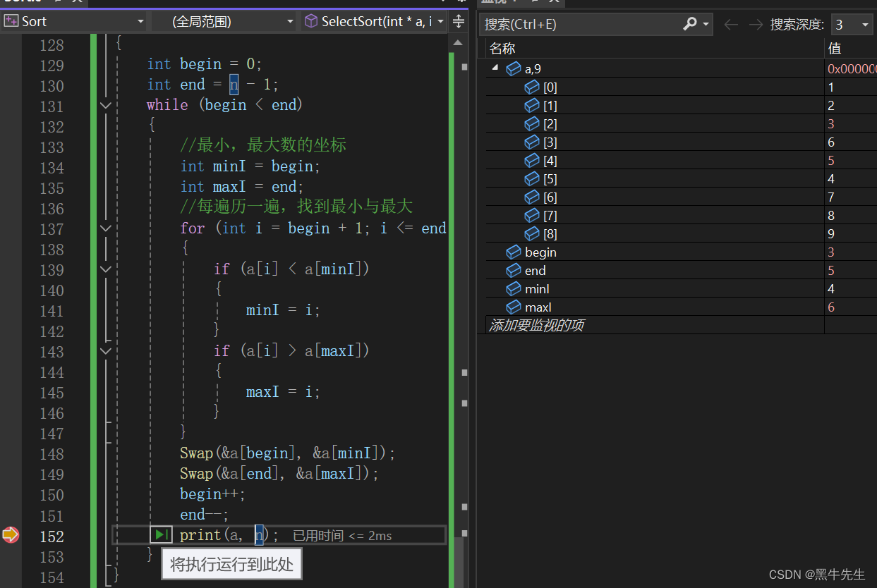Click the int minI = begin line
877x588 pixels.
click(250, 166)
